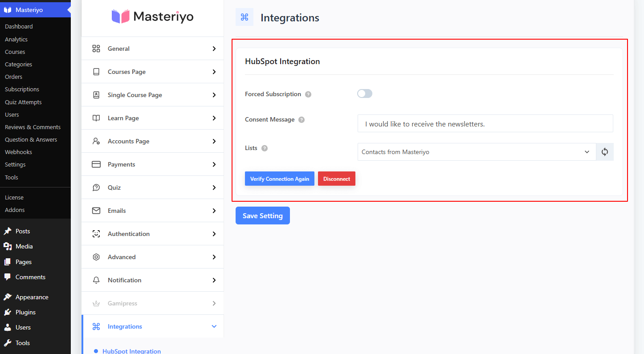Expand the Quiz section chevron
This screenshot has height=354, width=644.
click(214, 187)
